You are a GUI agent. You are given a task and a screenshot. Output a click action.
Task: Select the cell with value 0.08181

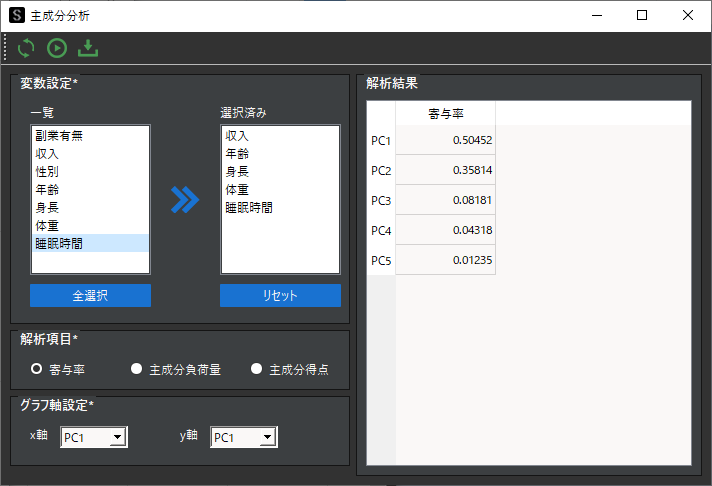click(x=445, y=200)
